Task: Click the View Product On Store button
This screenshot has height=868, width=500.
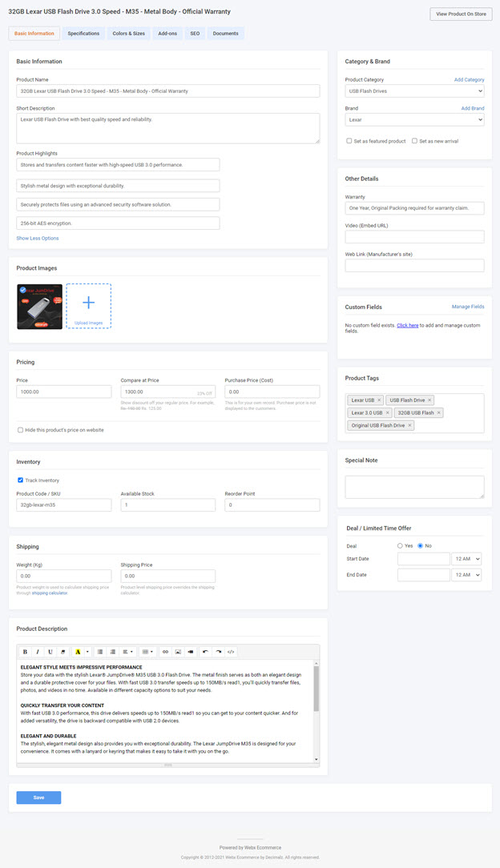Action: [462, 14]
